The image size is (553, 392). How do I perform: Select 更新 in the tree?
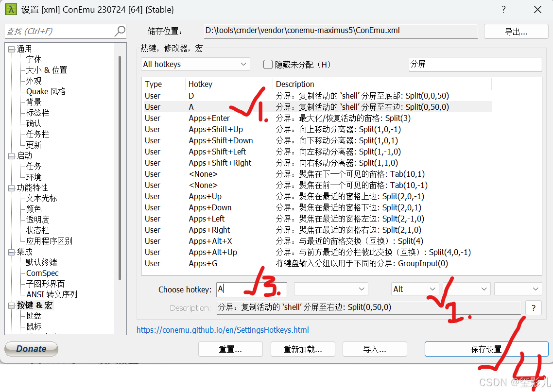pyautogui.click(x=34, y=145)
